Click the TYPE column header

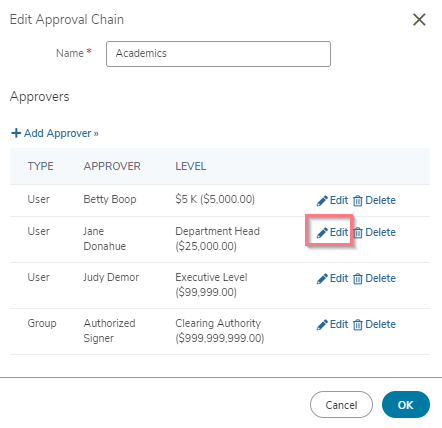(40, 166)
